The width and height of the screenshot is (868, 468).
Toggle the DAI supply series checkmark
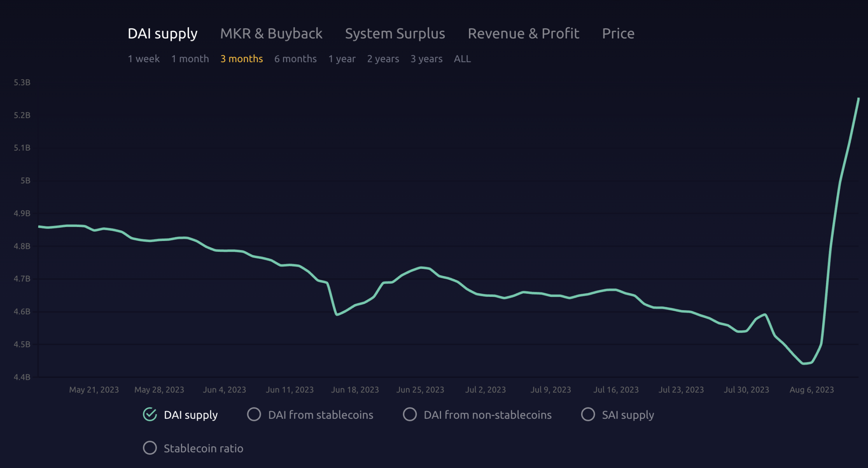(150, 414)
